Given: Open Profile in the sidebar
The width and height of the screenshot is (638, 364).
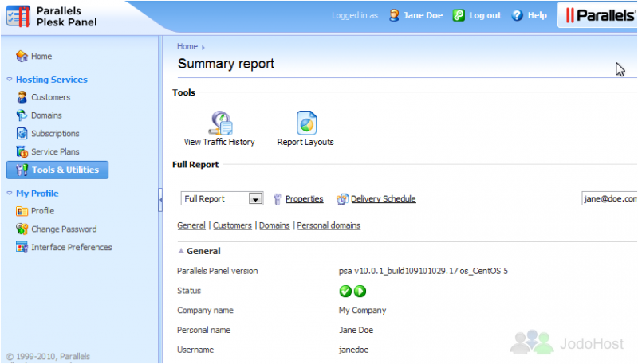Looking at the screenshot, I should click(43, 211).
